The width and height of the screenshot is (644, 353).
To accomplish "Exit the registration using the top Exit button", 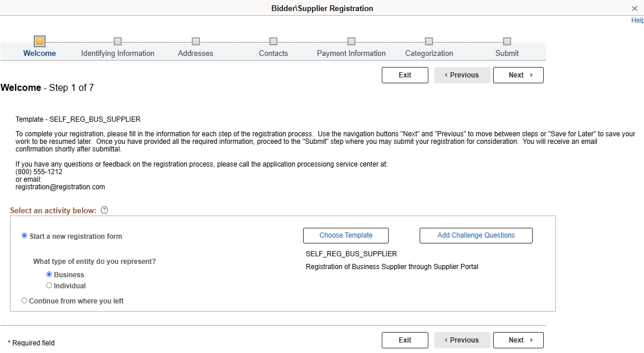I will (x=404, y=75).
